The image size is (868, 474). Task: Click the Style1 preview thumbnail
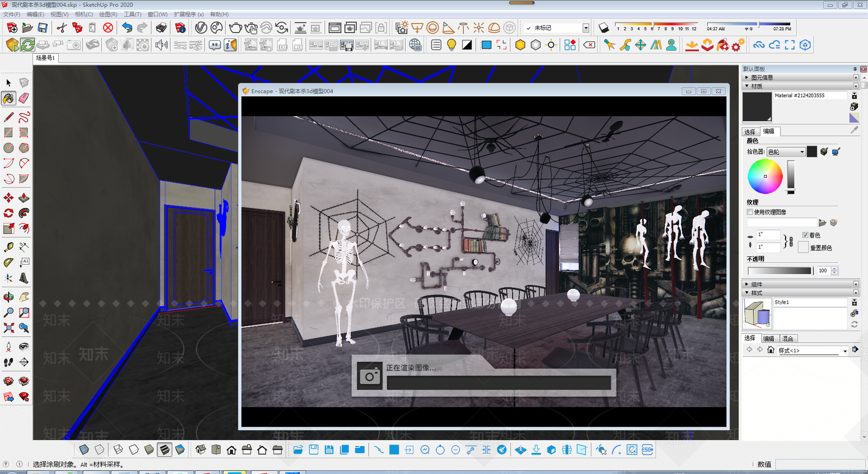click(757, 313)
